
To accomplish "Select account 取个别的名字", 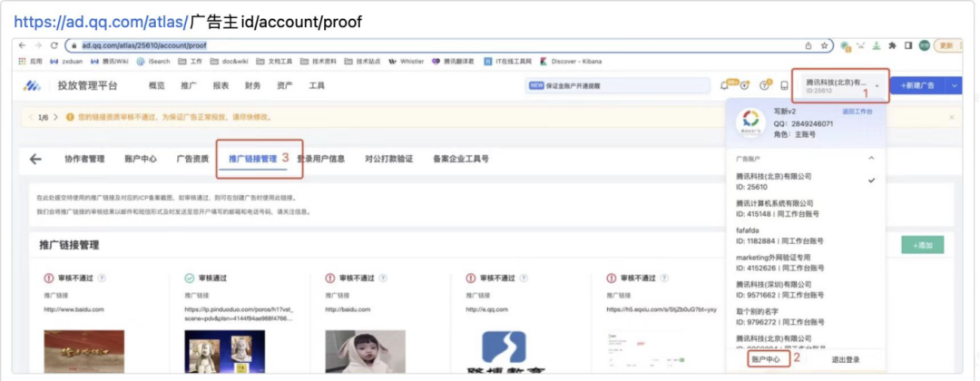I will tap(807, 316).
